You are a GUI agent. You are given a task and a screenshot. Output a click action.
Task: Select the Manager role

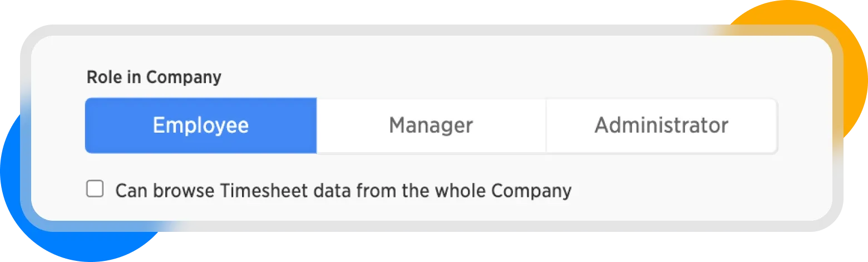(431, 125)
